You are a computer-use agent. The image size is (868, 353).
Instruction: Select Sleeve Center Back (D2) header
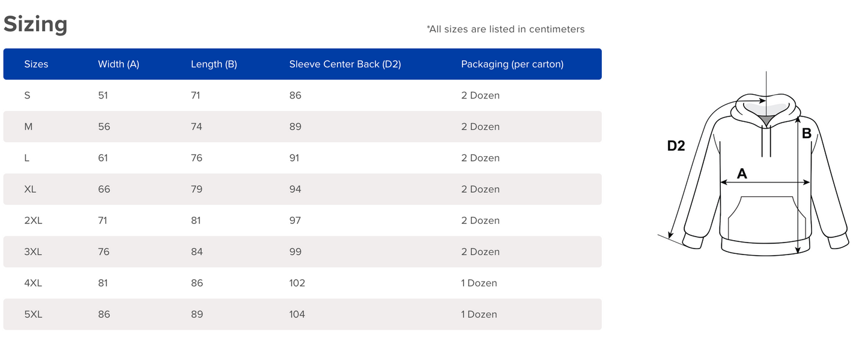click(x=345, y=64)
